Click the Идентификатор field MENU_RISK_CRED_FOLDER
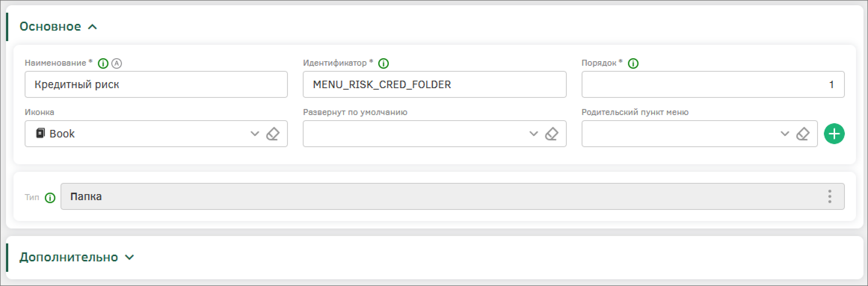 (434, 84)
